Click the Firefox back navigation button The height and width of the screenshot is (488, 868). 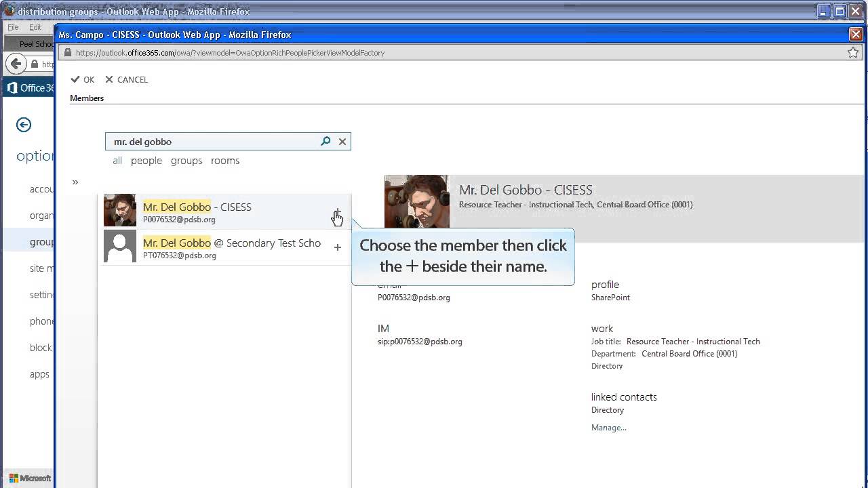[16, 64]
